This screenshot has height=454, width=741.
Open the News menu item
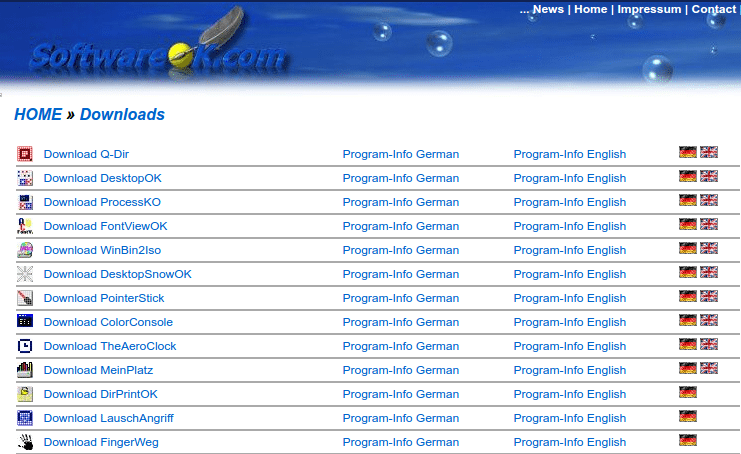click(x=548, y=9)
